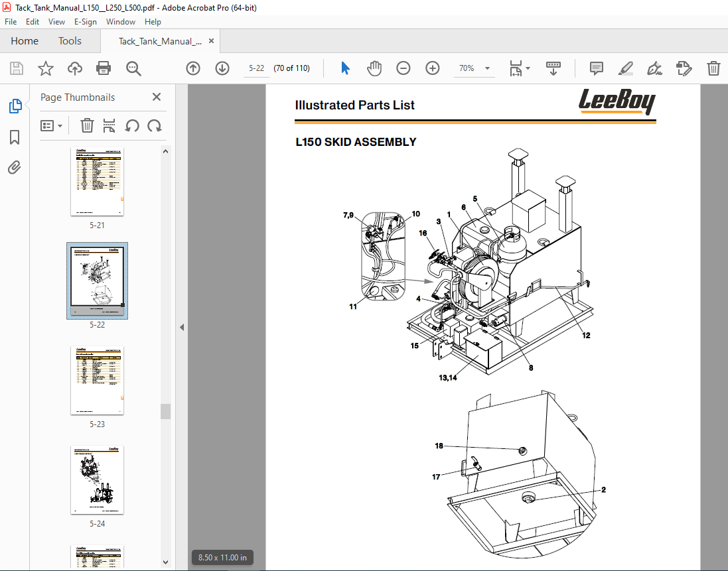Select page 5-21 thumbnail

[97, 181]
